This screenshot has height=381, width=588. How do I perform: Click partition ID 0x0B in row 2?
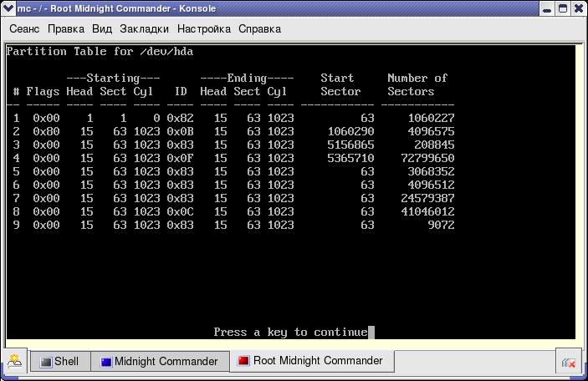(180, 131)
